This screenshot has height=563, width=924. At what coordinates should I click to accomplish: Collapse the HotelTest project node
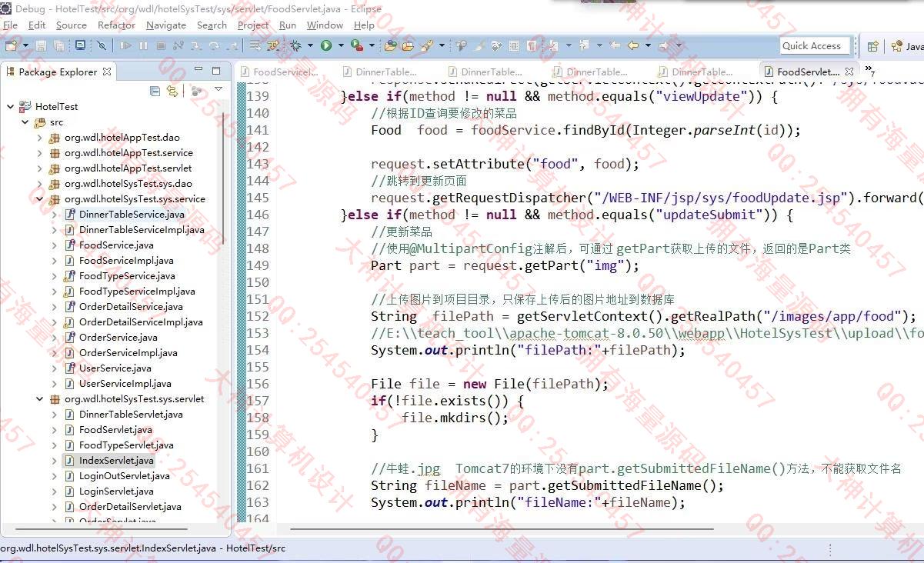click(11, 106)
